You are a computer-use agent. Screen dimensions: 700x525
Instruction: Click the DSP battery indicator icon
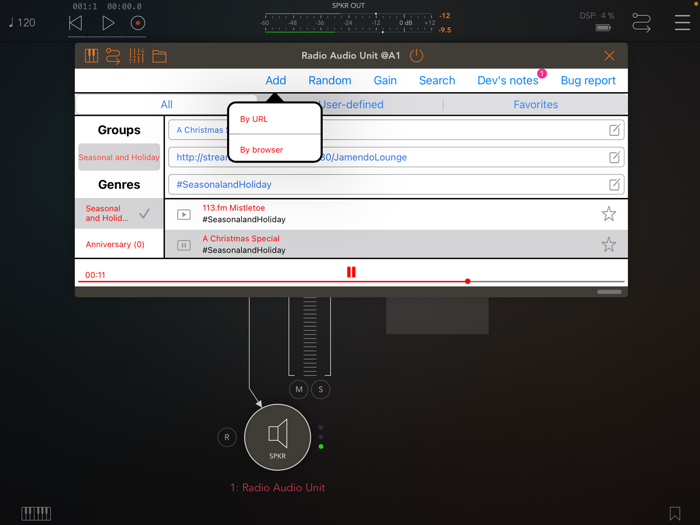pos(603,28)
